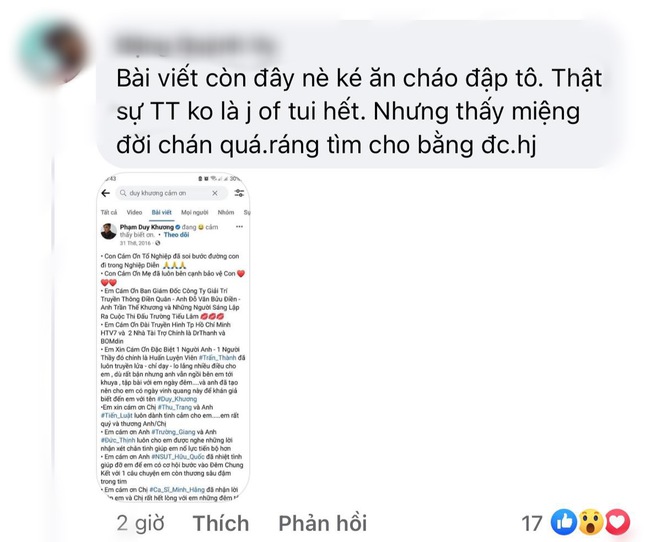The width and height of the screenshot is (650, 542).
Task: Switch to the 'Mọi người' tab
Action: (x=194, y=212)
